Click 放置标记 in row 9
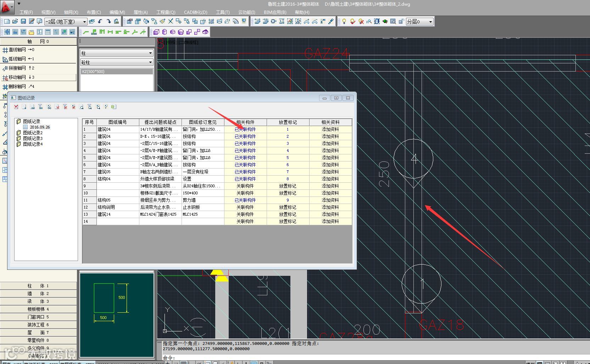The height and width of the screenshot is (364, 590). [288, 186]
